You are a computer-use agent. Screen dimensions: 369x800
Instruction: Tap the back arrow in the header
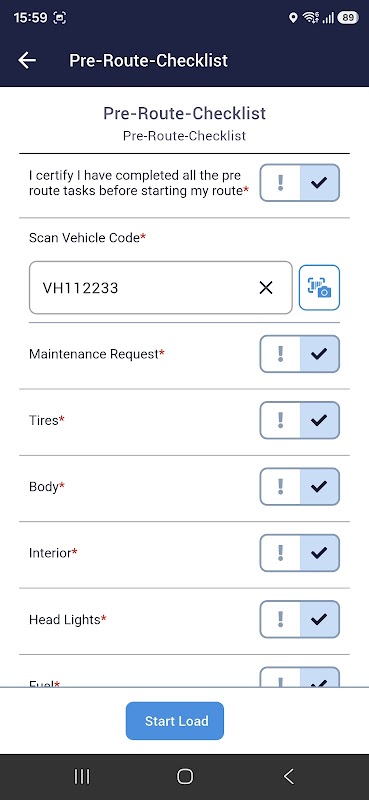coord(27,60)
